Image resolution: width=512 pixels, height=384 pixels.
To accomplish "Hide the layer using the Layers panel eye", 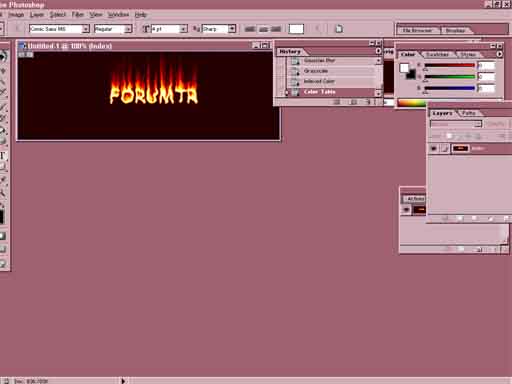I will (434, 148).
